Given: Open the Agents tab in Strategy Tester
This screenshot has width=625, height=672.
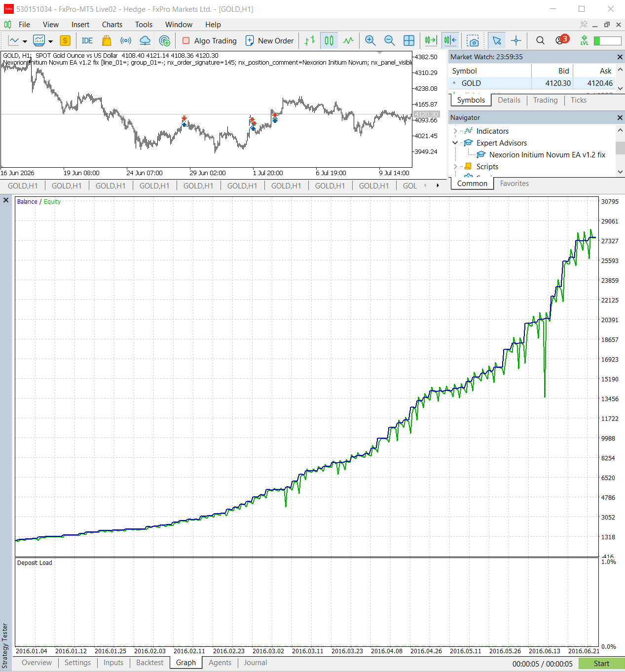Looking at the screenshot, I should pos(220,663).
